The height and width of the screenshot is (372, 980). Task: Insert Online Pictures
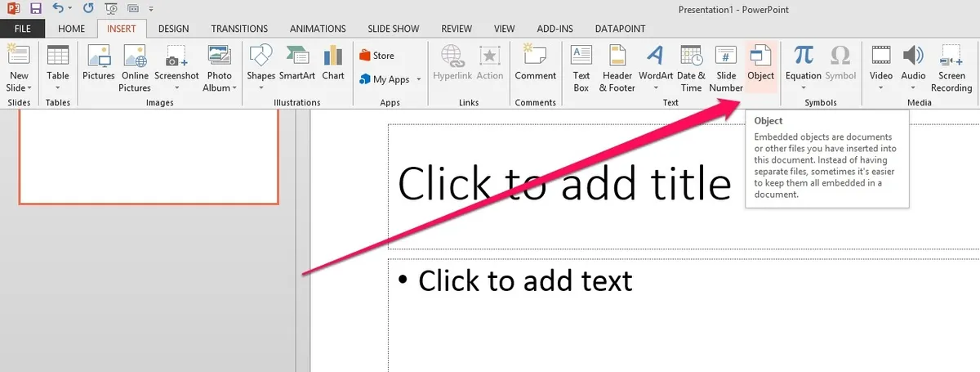136,68
